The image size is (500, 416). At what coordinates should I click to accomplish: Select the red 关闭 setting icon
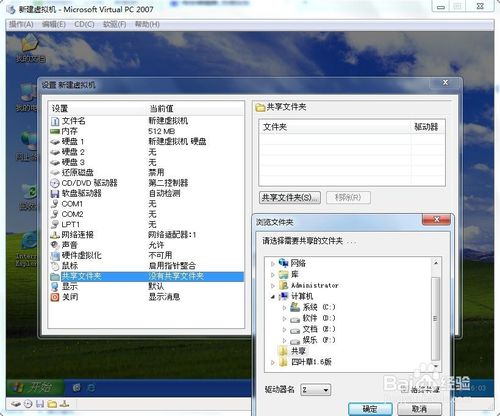click(55, 297)
